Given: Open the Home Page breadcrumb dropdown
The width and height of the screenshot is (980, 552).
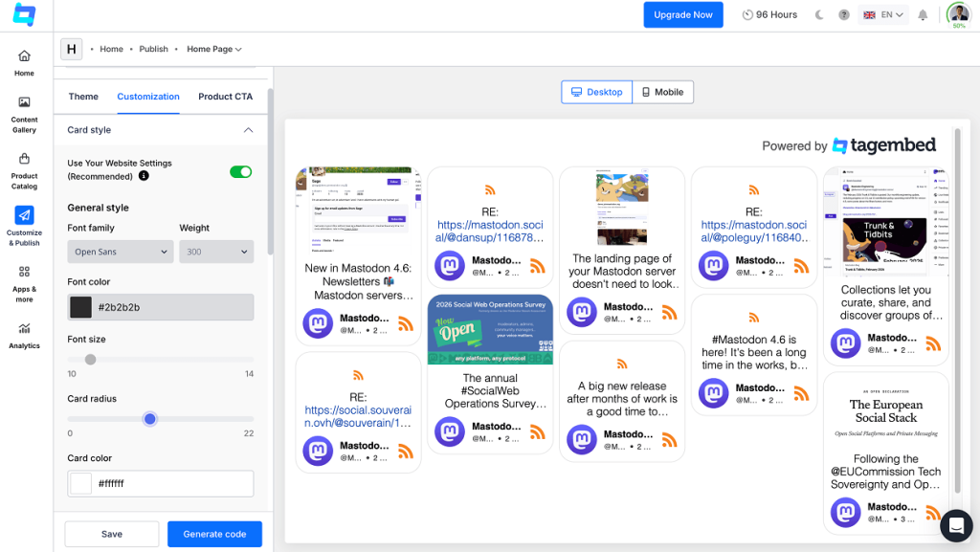Looking at the screenshot, I should [x=213, y=49].
